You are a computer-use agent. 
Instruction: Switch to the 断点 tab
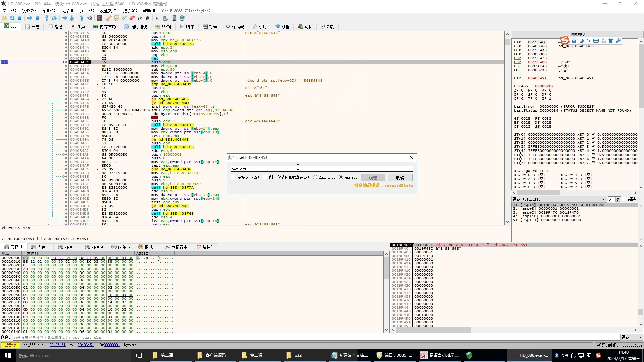tap(78, 27)
